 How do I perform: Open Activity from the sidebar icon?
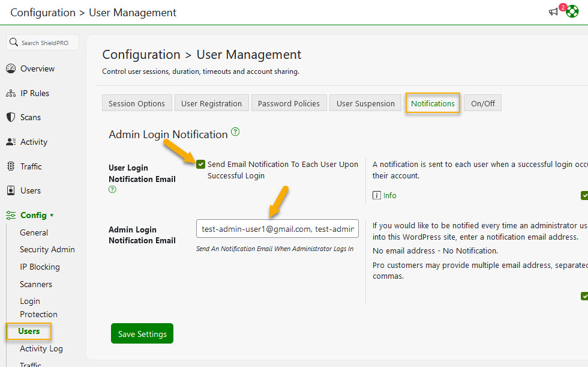click(x=10, y=142)
